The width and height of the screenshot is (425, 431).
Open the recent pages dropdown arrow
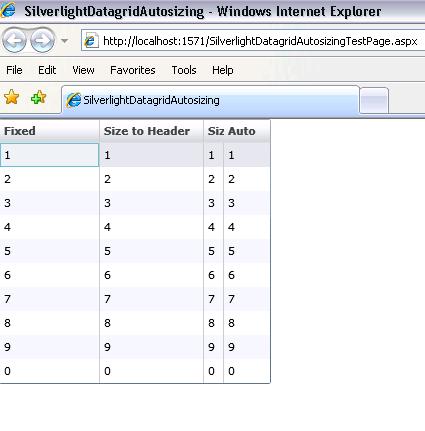tap(64, 41)
